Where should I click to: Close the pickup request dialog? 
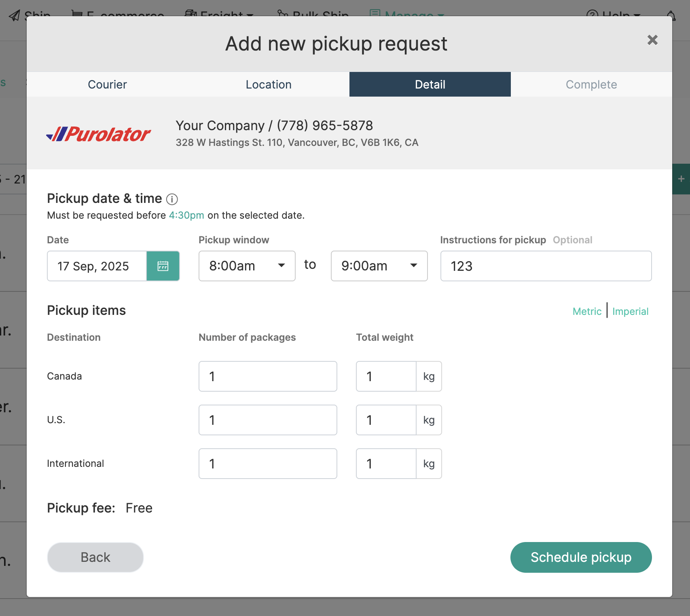tap(652, 40)
